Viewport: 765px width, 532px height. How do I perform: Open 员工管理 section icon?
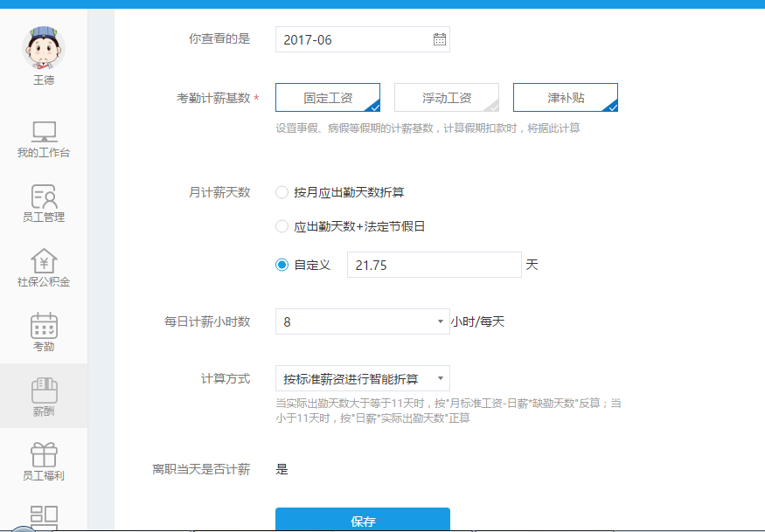44,197
